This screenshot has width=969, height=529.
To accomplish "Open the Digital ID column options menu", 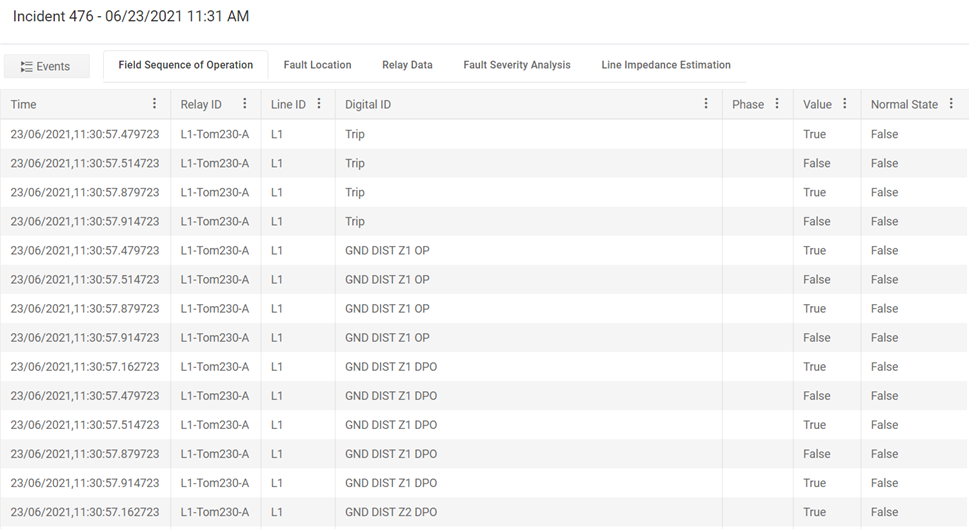I will [706, 104].
